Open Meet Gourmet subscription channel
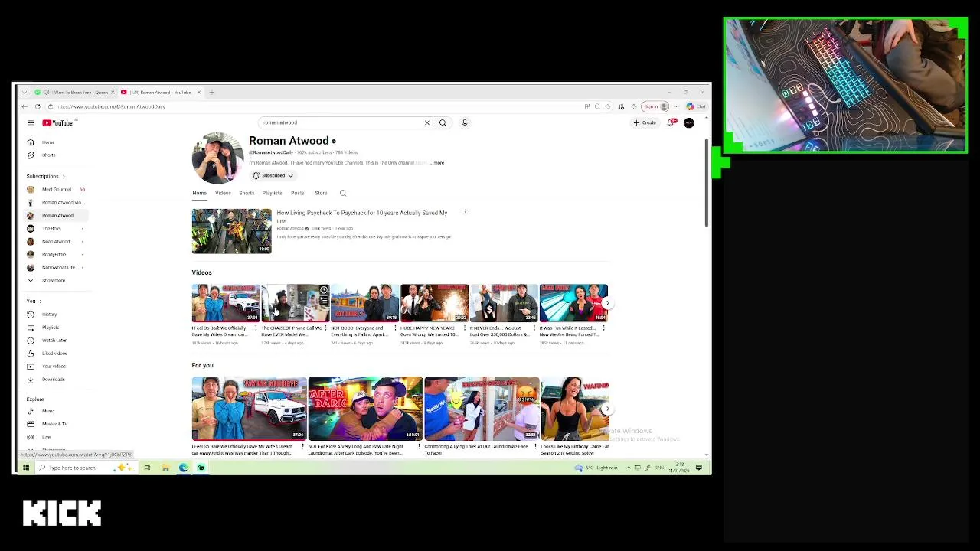980x551 pixels. pyautogui.click(x=55, y=190)
